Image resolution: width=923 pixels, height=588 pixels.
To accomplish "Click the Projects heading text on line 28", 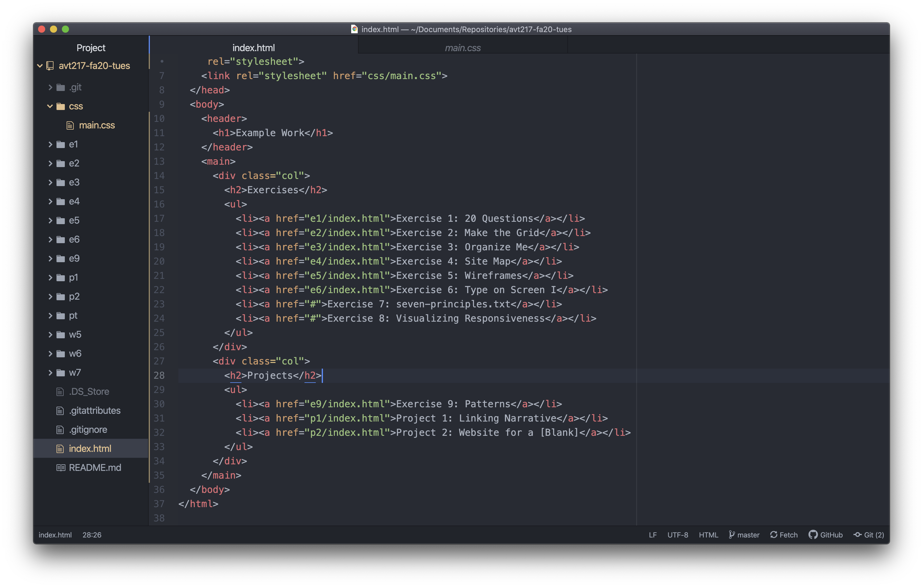I will (x=270, y=375).
